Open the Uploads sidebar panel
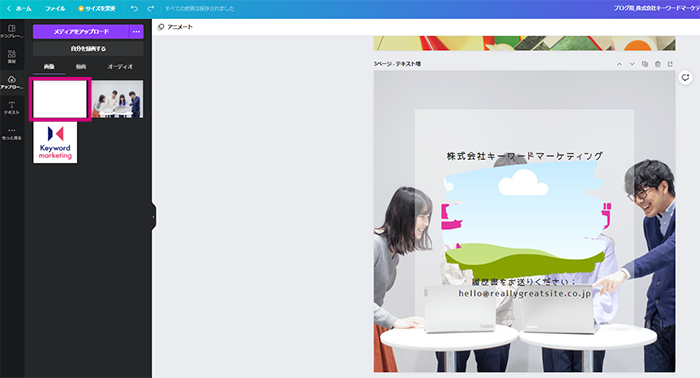Viewport: 700px width, 378px height. click(12, 82)
